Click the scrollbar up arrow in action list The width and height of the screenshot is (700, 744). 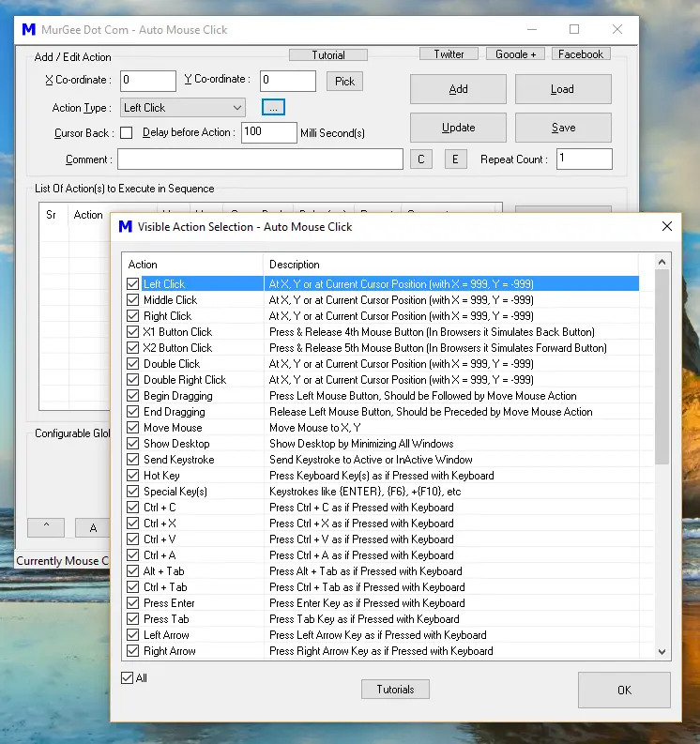[x=662, y=263]
